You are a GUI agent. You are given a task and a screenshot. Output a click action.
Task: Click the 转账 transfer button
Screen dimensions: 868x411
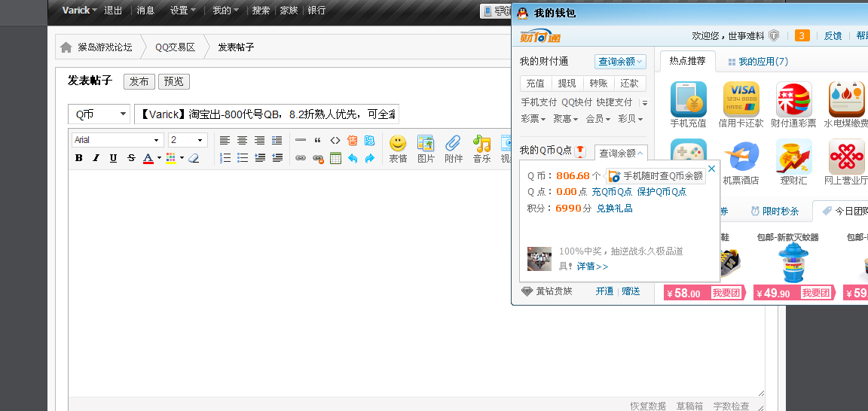(x=598, y=83)
